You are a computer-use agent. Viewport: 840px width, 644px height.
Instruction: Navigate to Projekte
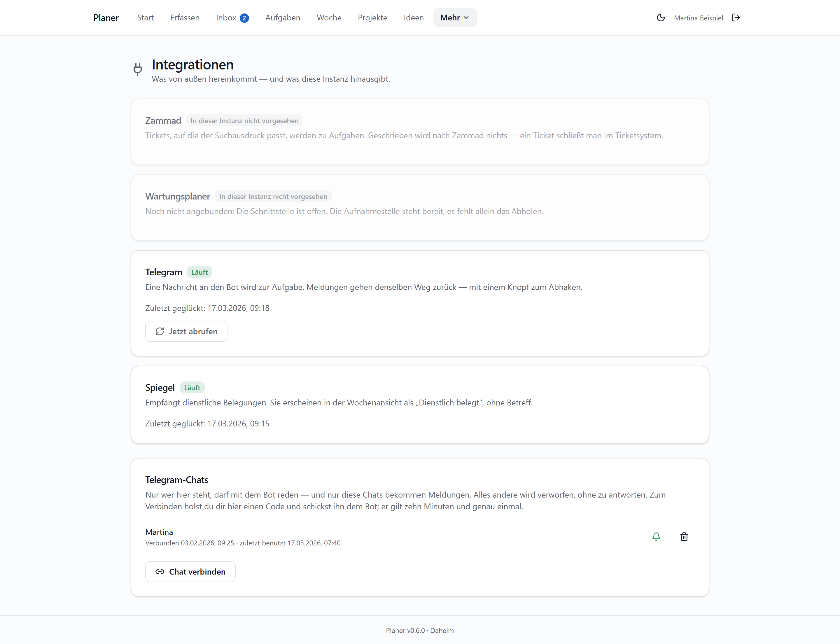click(x=372, y=17)
